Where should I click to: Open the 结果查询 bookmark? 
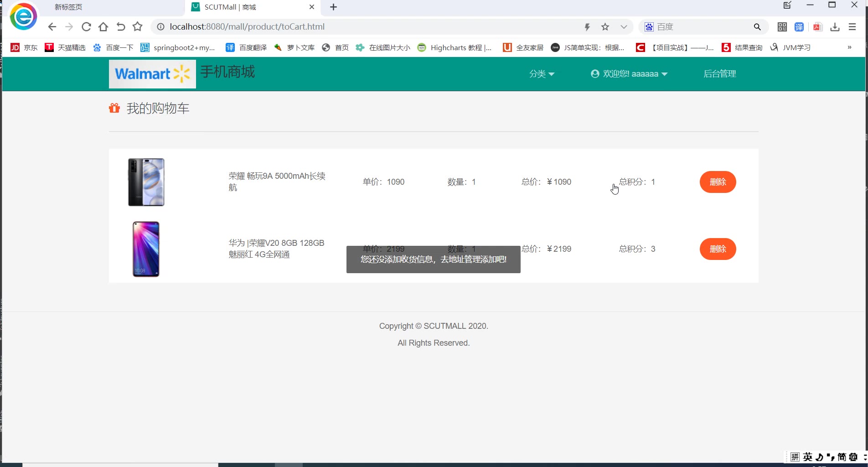pyautogui.click(x=742, y=47)
